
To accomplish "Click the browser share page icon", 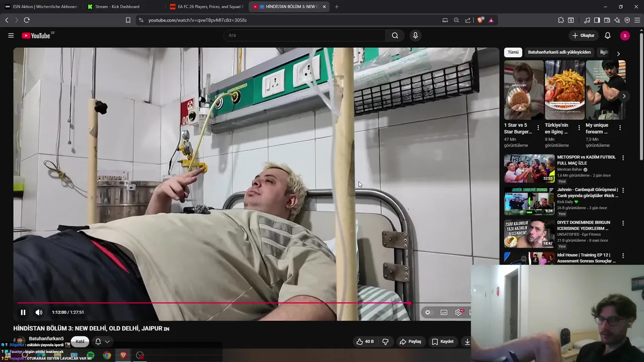I will click(x=468, y=20).
